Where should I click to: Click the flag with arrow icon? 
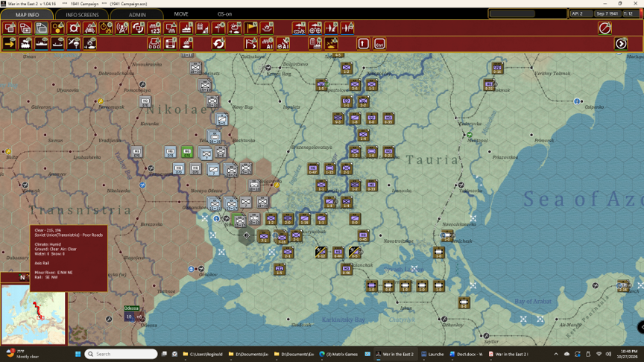(x=250, y=43)
